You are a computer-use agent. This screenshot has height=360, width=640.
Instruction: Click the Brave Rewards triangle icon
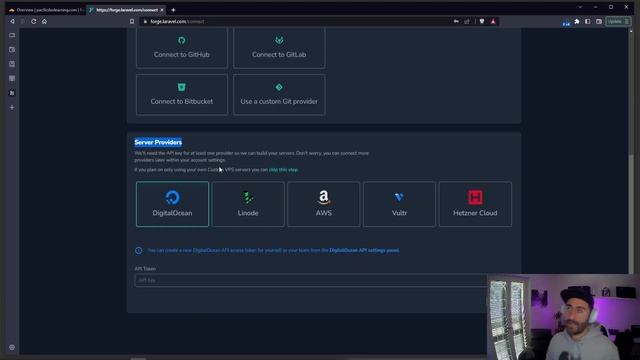(493, 21)
